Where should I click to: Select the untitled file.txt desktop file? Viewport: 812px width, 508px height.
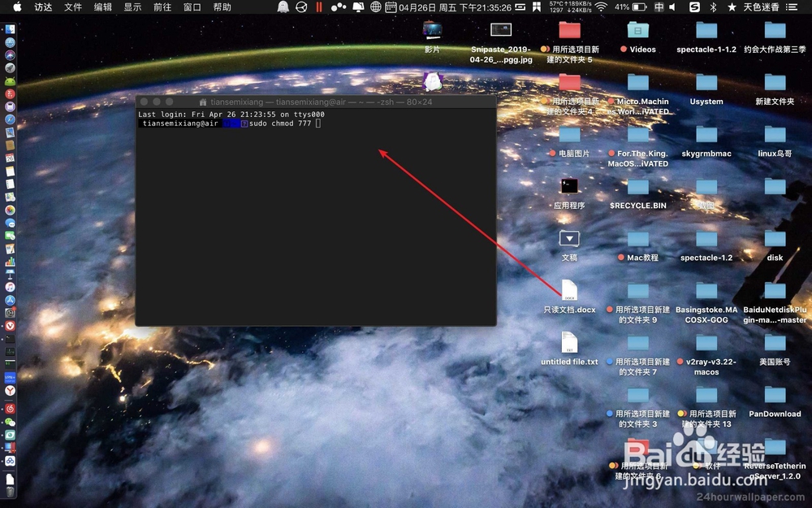(x=569, y=349)
